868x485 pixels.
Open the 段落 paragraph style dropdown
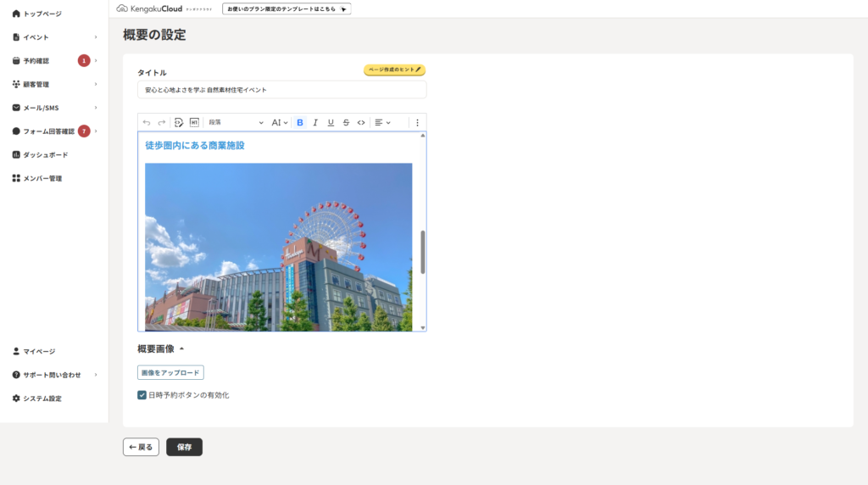coord(236,123)
